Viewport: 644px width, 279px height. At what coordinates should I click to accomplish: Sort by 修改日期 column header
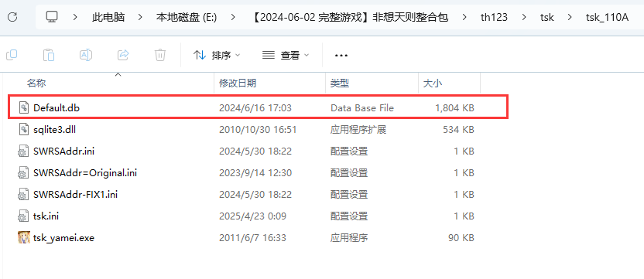(x=238, y=83)
